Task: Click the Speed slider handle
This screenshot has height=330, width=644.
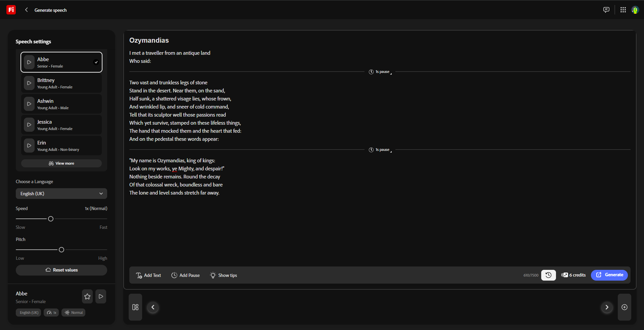Action: pyautogui.click(x=51, y=219)
